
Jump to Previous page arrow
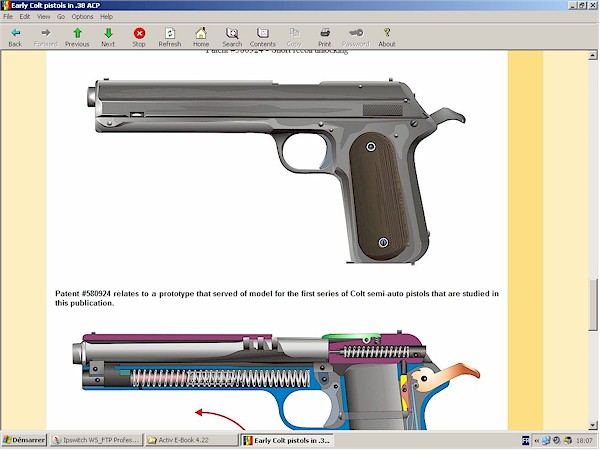coord(77,37)
